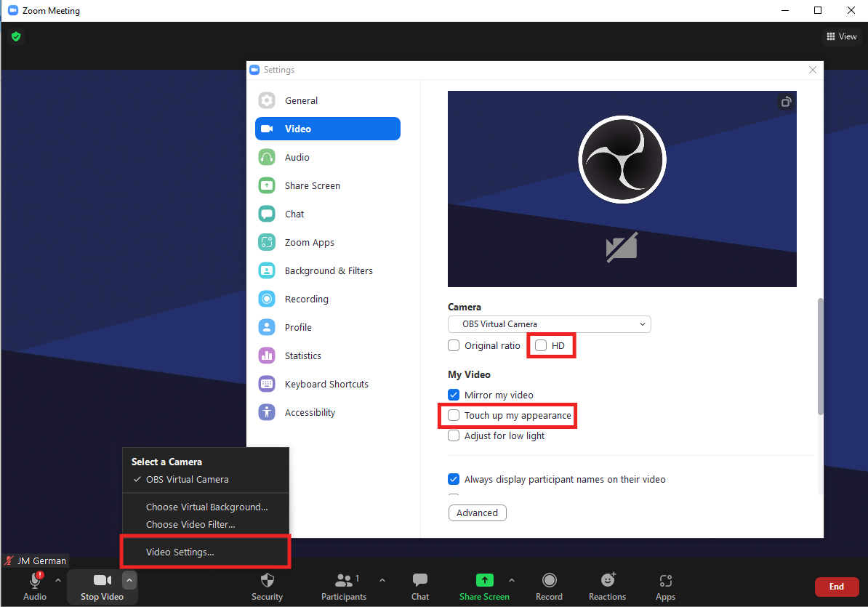868x607 pixels.
Task: Toggle Always display participant names checkbox
Action: click(454, 479)
